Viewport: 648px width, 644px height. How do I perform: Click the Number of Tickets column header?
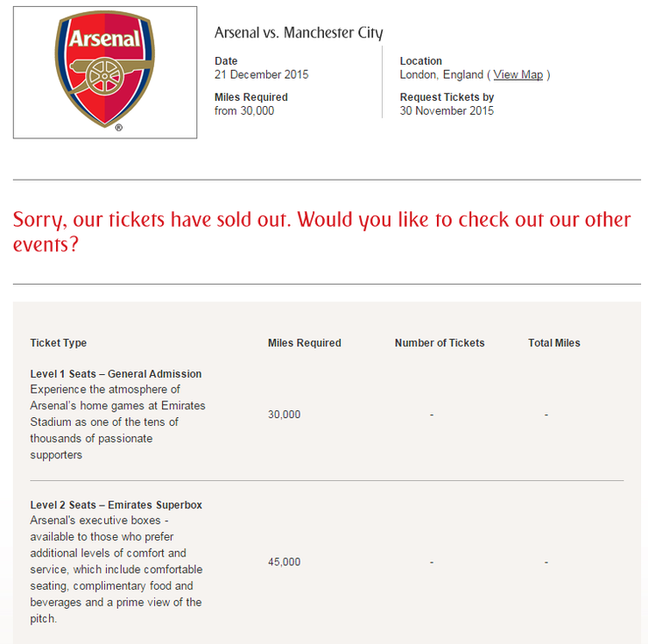(x=440, y=343)
